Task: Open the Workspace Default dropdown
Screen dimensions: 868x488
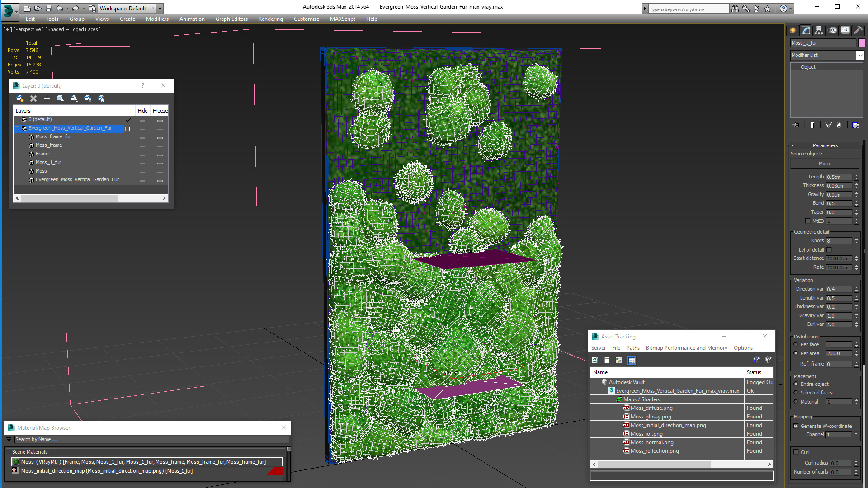Action: [x=153, y=8]
